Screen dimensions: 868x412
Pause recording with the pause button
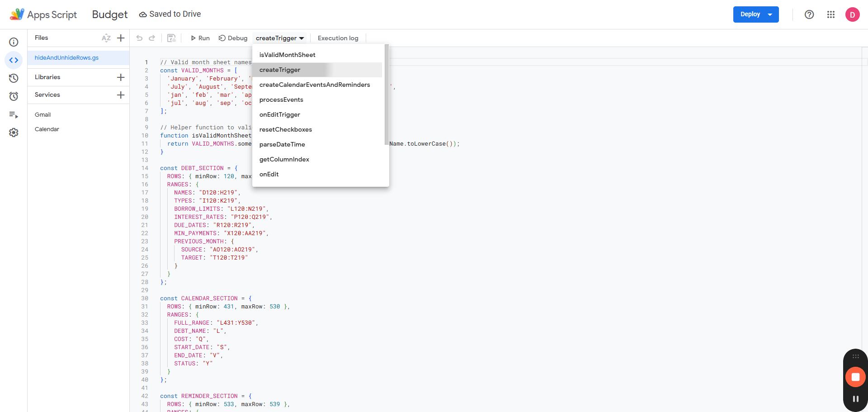tap(855, 399)
